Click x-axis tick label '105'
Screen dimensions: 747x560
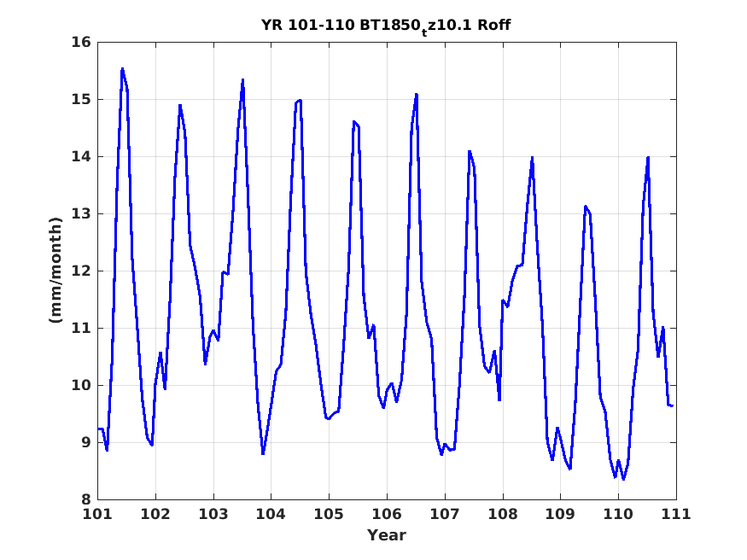tap(329, 514)
